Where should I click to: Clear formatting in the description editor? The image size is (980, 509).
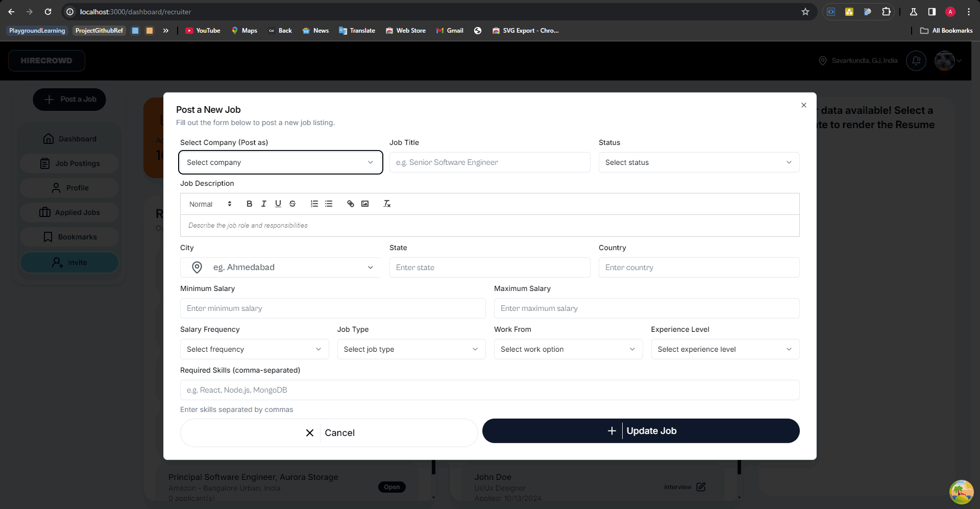point(387,204)
